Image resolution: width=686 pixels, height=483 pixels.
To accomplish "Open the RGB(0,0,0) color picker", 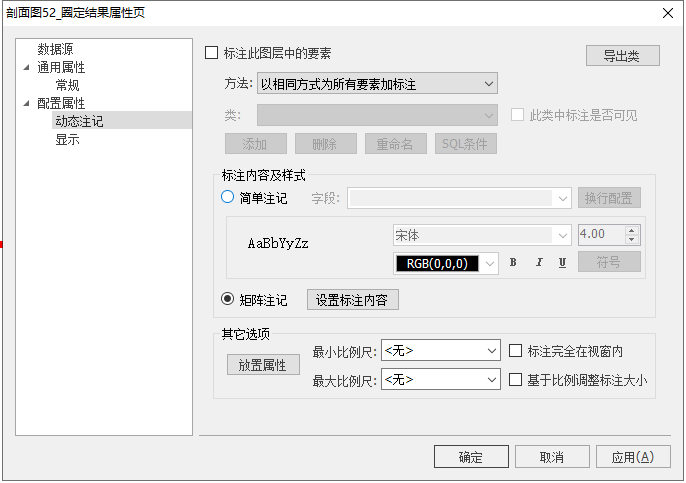I will (447, 263).
